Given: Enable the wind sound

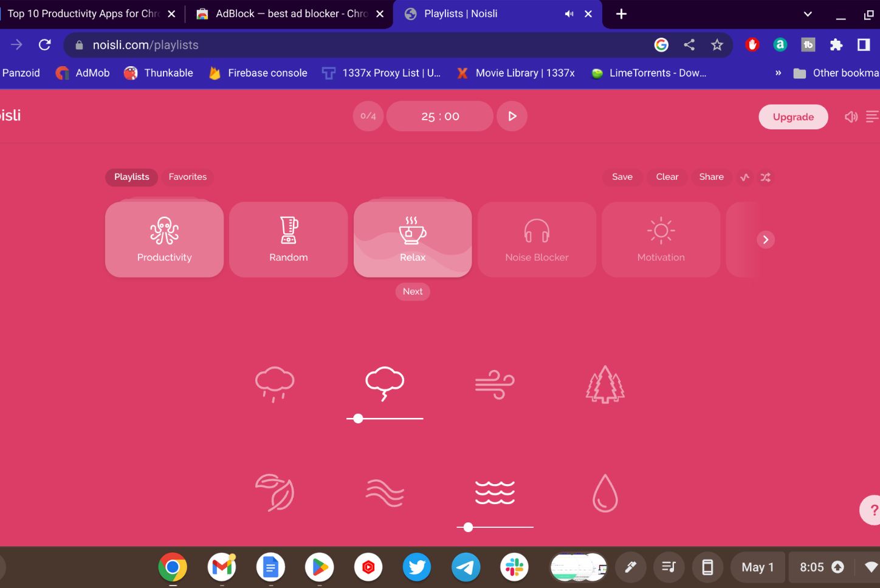Looking at the screenshot, I should (495, 385).
